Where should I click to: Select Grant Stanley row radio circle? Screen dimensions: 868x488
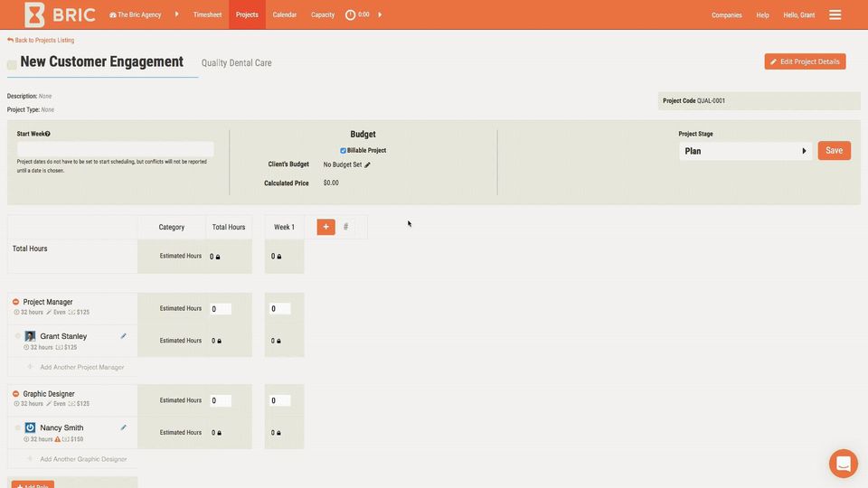point(18,336)
